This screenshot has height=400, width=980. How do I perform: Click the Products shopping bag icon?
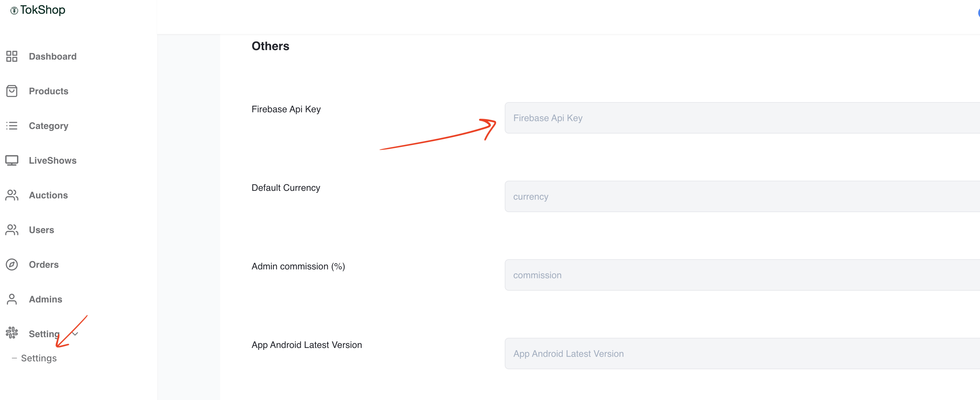(12, 91)
